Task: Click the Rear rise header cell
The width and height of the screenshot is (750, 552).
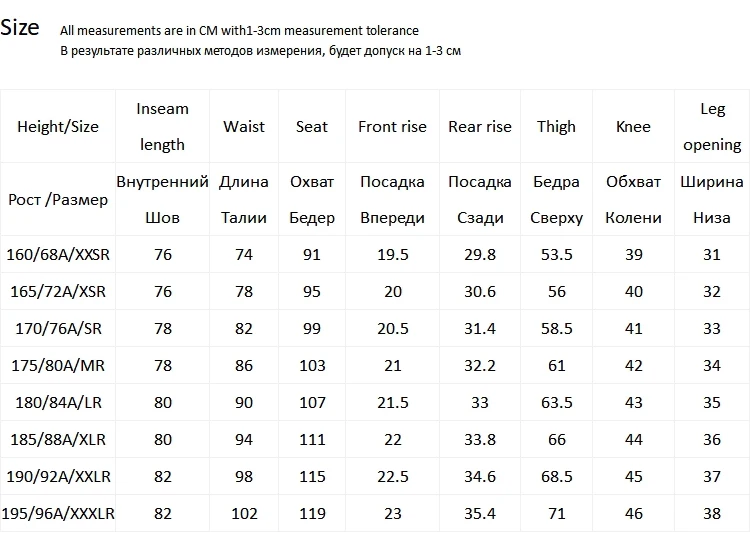Action: (480, 126)
